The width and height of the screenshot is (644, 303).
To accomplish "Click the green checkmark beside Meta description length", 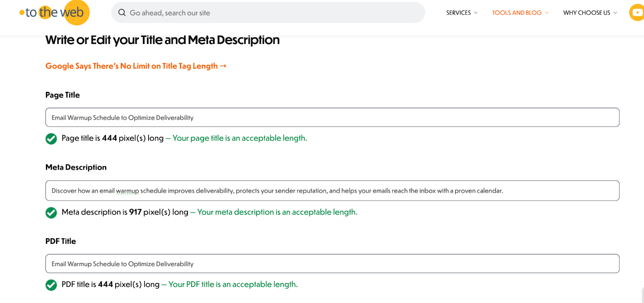I will (51, 212).
